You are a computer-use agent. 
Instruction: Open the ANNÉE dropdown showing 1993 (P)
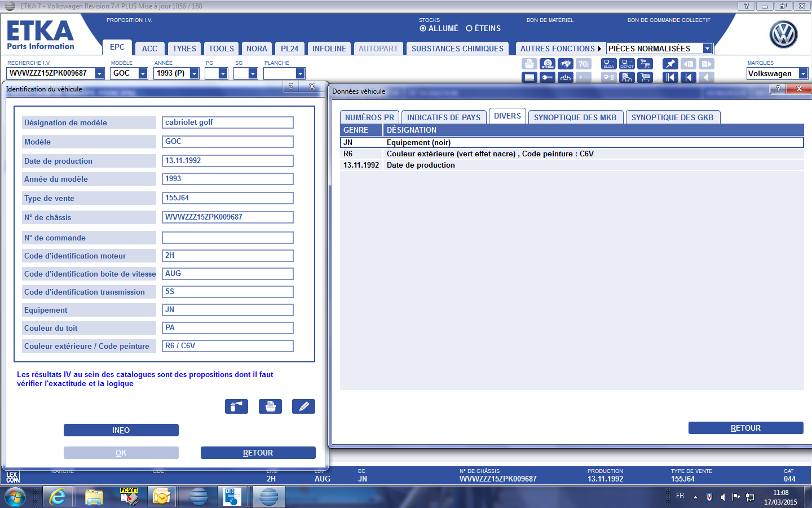coord(195,73)
